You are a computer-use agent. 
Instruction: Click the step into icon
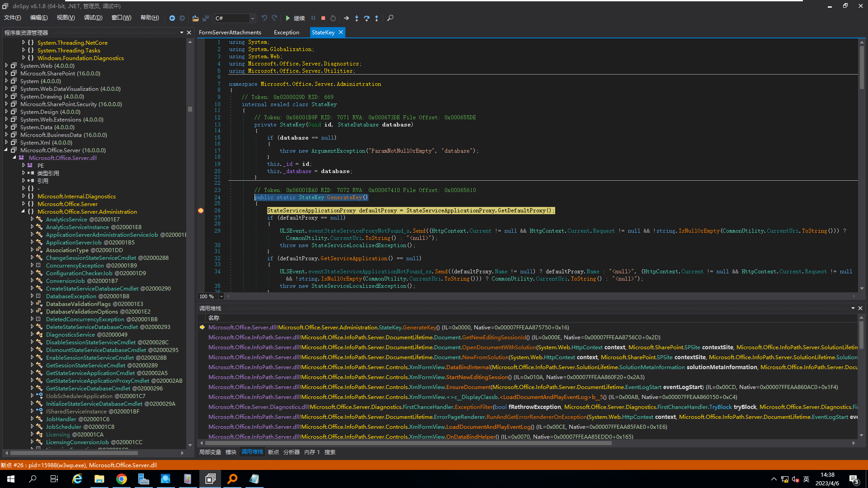[x=357, y=18]
